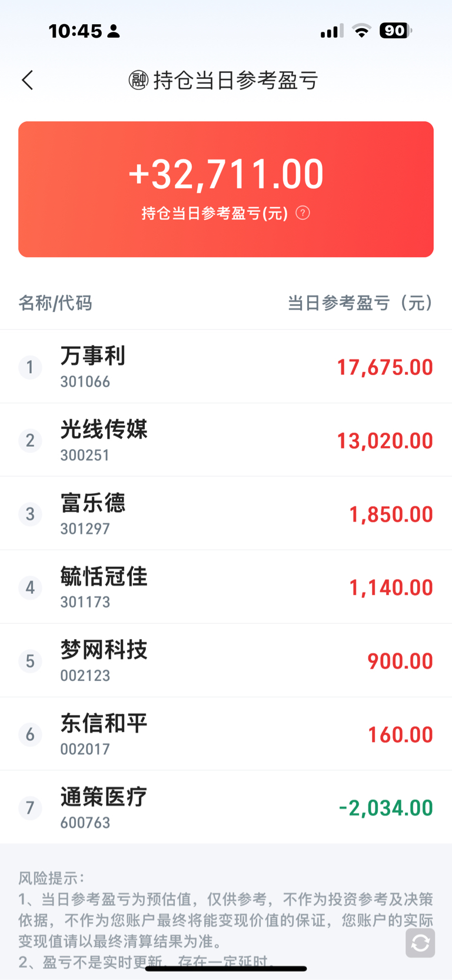The height and width of the screenshot is (980, 452).
Task: Tap the 通策医疗 loss amount -2,034.00
Action: tap(385, 808)
